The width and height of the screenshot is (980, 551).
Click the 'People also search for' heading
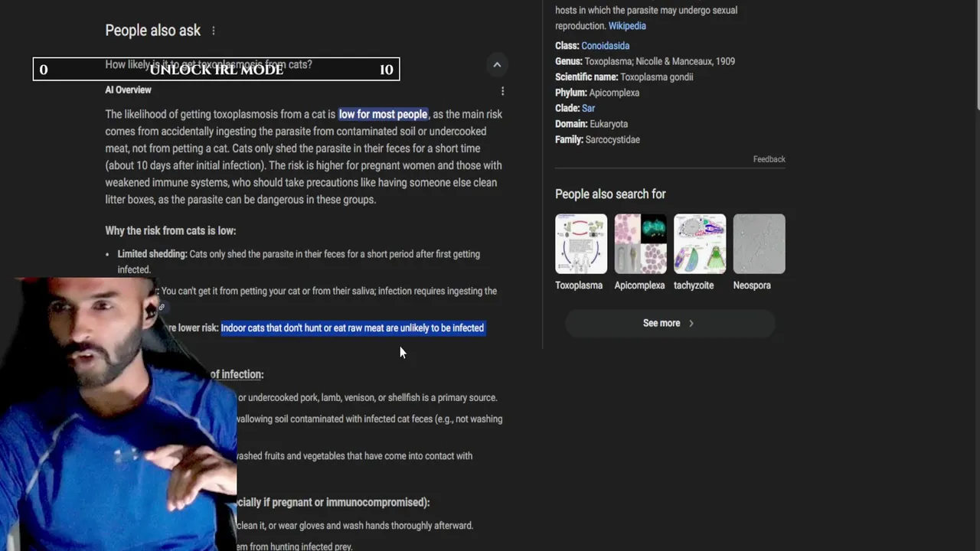(x=610, y=194)
